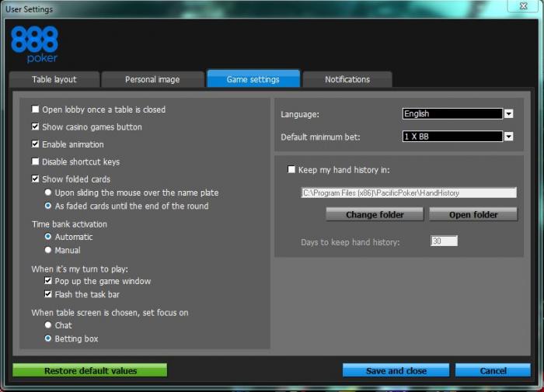Image resolution: width=544 pixels, height=392 pixels.
Task: Select Automatic time bank activation
Action: coord(48,237)
